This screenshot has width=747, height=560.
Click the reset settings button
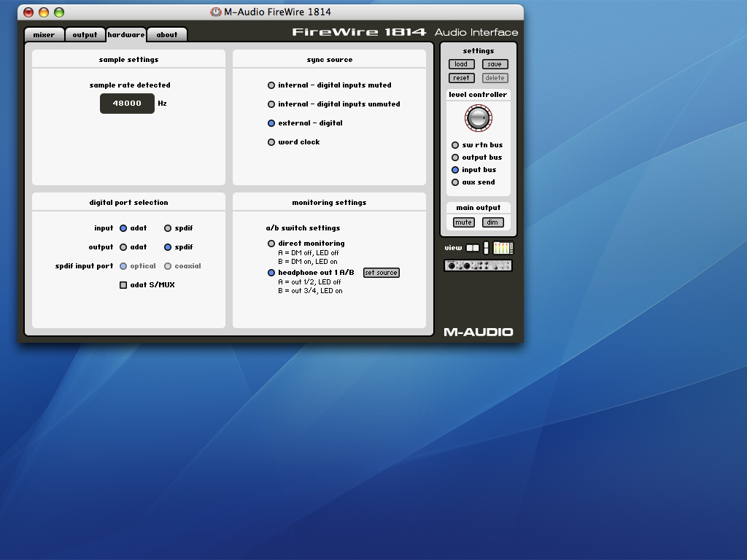461,78
